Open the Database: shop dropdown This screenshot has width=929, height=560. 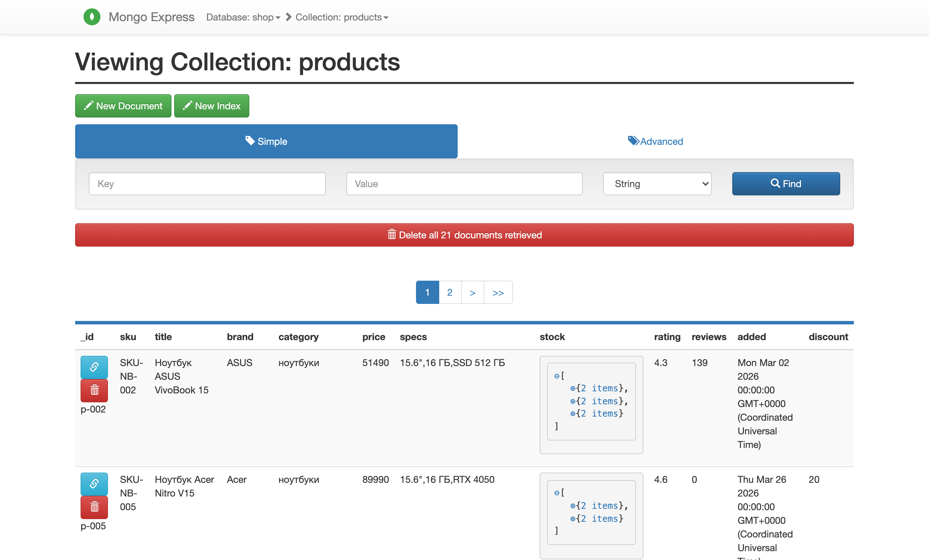(x=243, y=17)
